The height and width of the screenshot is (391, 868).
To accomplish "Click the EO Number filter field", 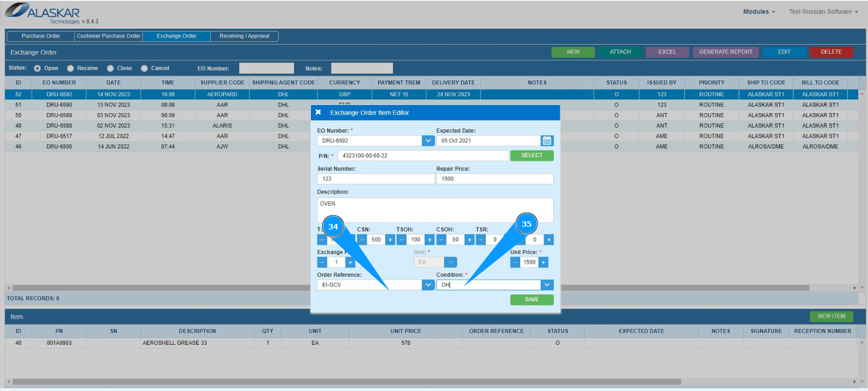I will point(266,69).
